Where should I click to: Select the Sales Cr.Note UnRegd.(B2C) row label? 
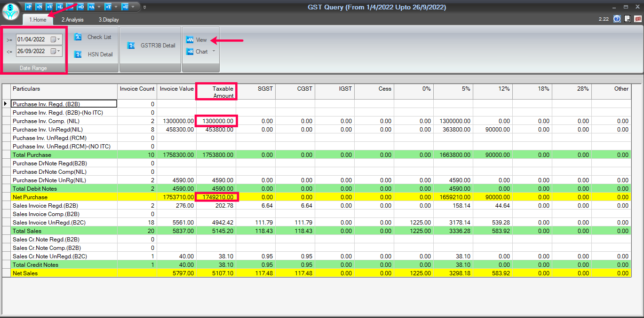click(x=64, y=256)
